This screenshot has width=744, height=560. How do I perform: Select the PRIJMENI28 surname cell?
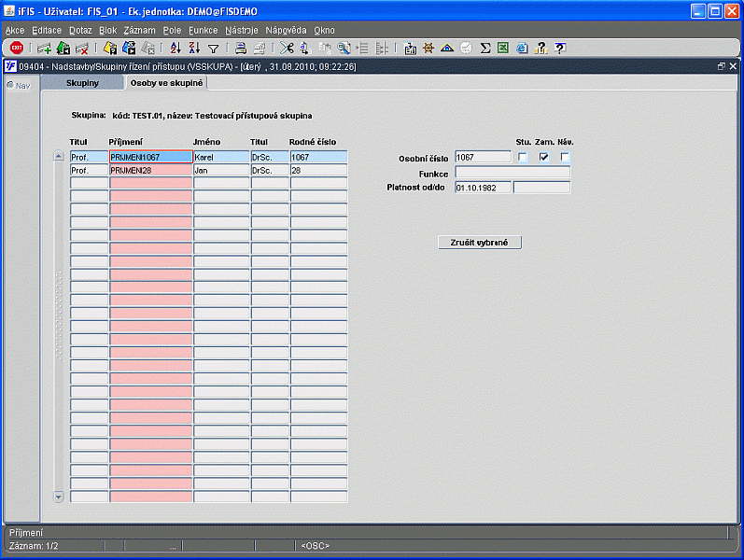coord(150,171)
